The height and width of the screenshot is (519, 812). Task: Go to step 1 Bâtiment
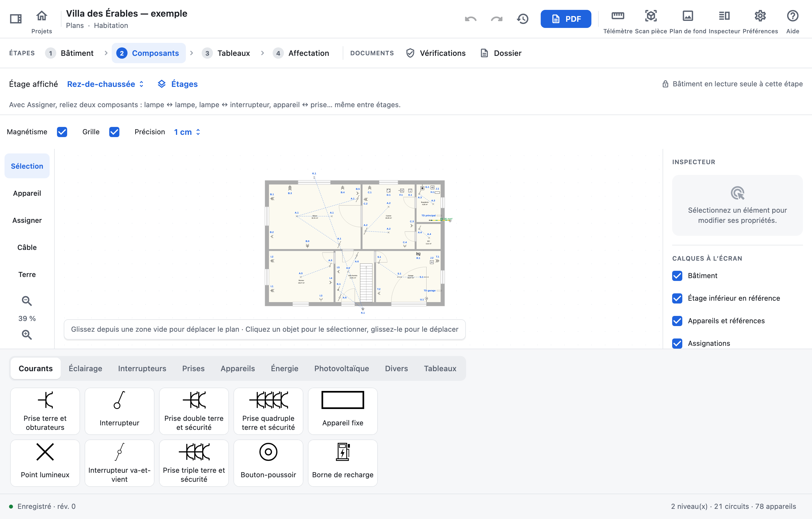[69, 53]
